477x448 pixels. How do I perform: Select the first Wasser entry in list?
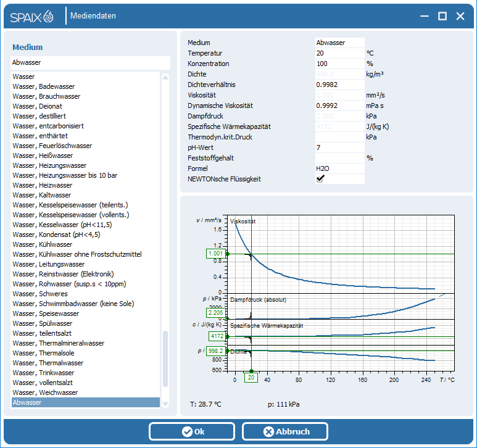(x=86, y=77)
